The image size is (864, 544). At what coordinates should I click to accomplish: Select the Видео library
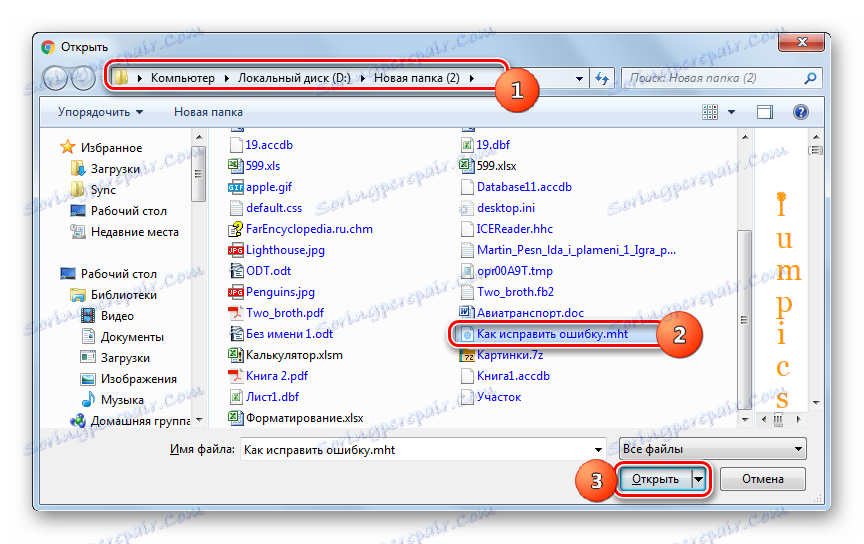coord(117,316)
